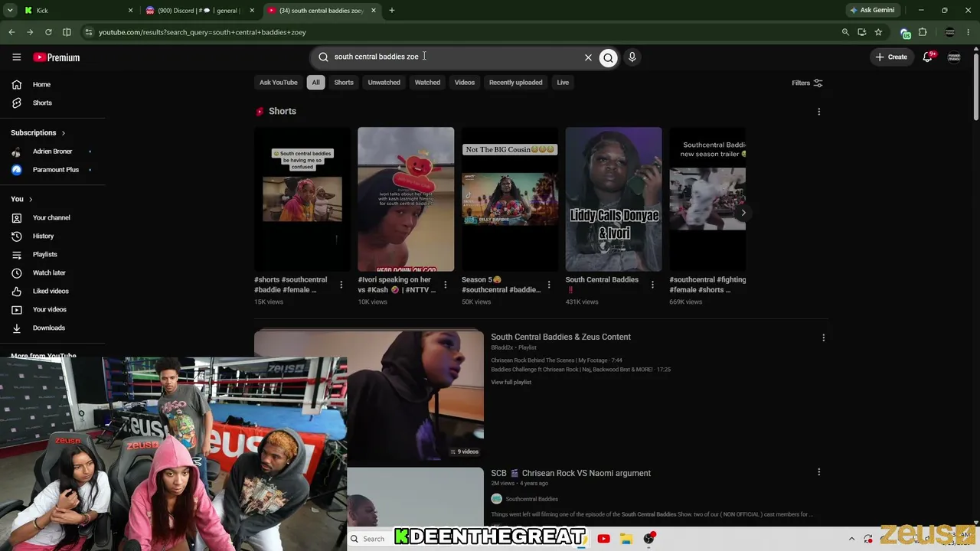Filter results by Watched chip
Image resolution: width=980 pixels, height=551 pixels.
click(427, 83)
